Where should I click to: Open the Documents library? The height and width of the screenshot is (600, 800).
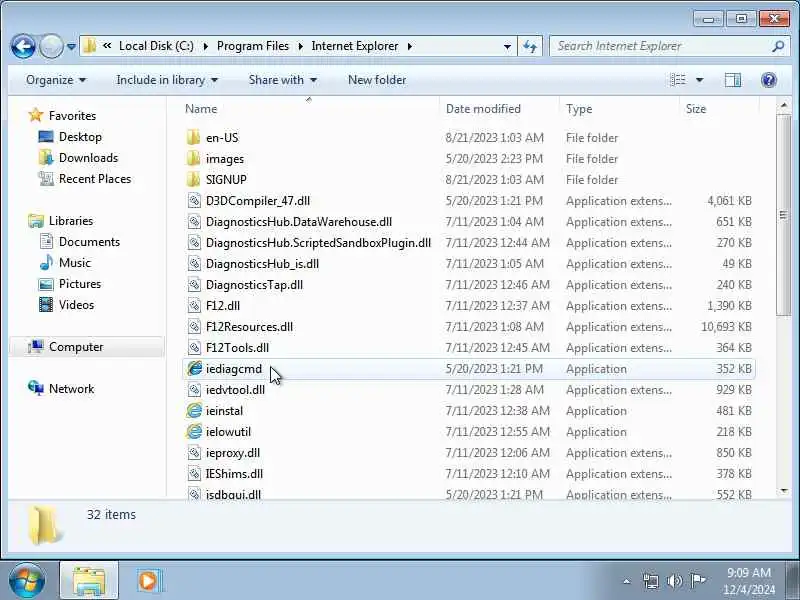pos(89,241)
